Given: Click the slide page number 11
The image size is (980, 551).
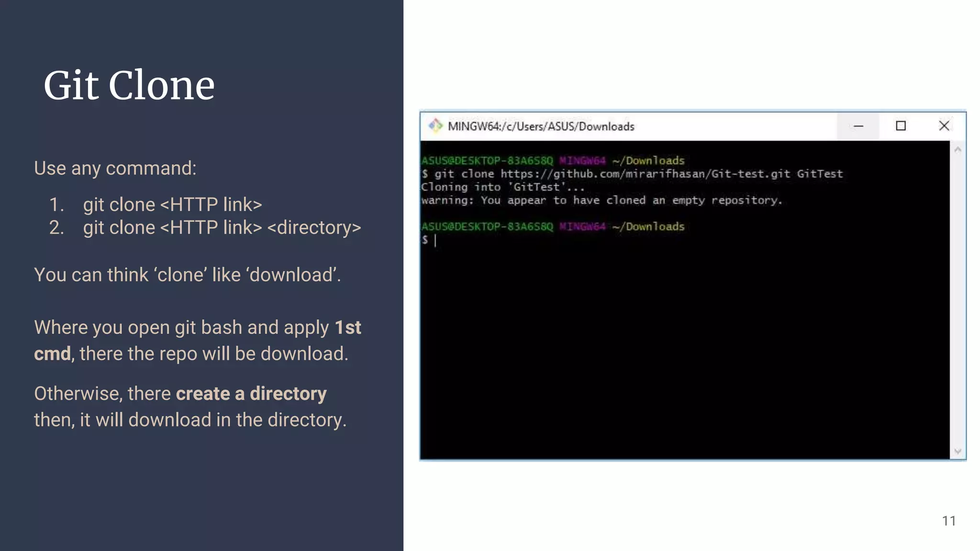Looking at the screenshot, I should (949, 521).
